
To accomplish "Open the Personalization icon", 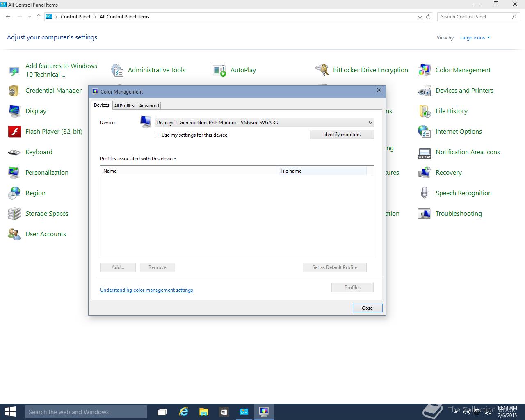I will click(14, 173).
